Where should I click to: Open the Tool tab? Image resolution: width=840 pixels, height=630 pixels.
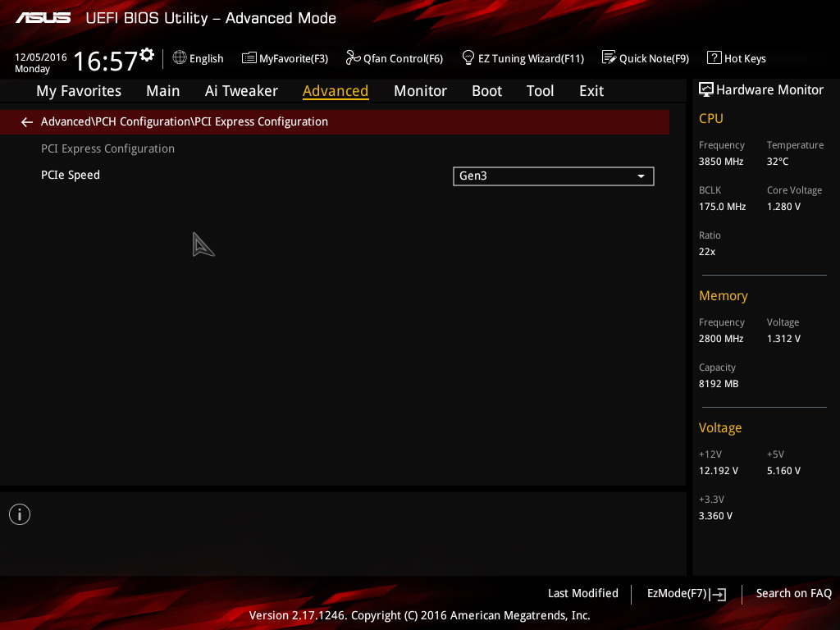[540, 91]
